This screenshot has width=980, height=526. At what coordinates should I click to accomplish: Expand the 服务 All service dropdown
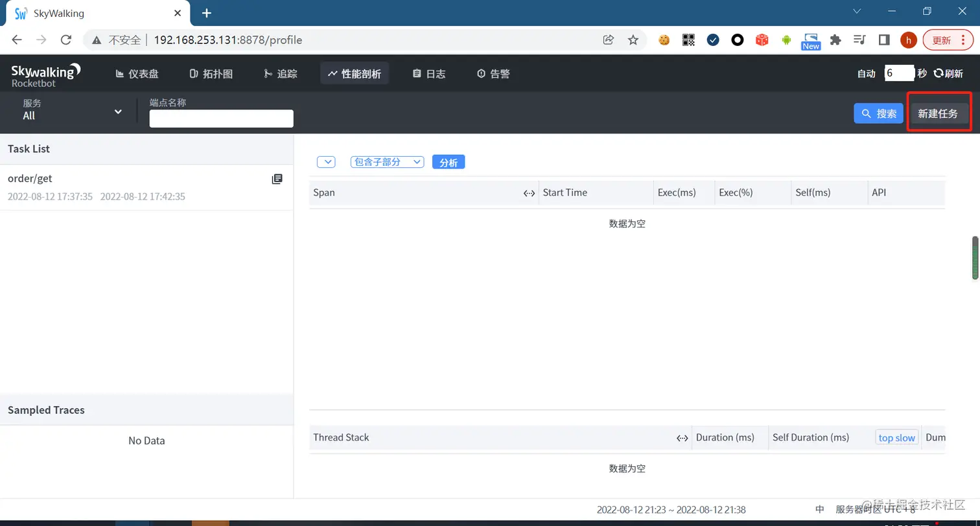click(x=73, y=110)
